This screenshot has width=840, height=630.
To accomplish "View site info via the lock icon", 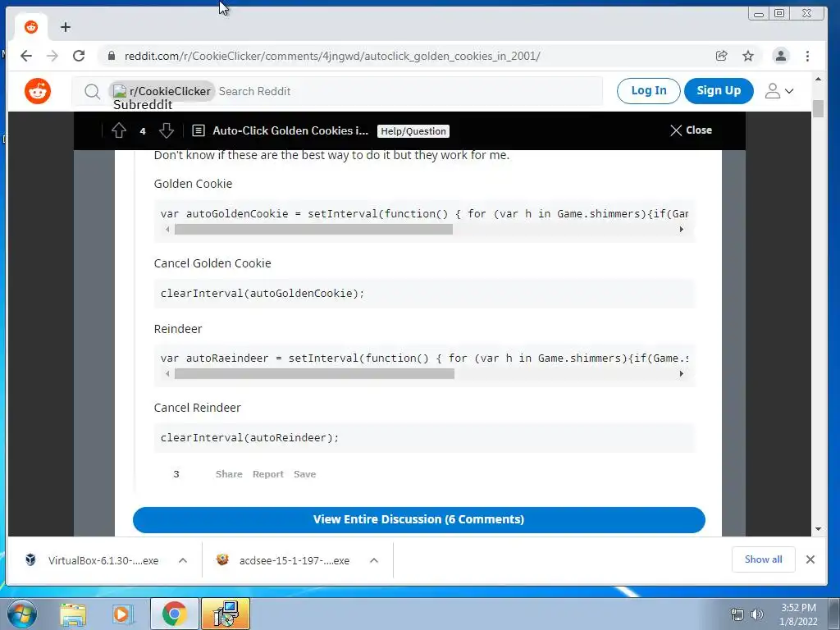I will pyautogui.click(x=112, y=56).
